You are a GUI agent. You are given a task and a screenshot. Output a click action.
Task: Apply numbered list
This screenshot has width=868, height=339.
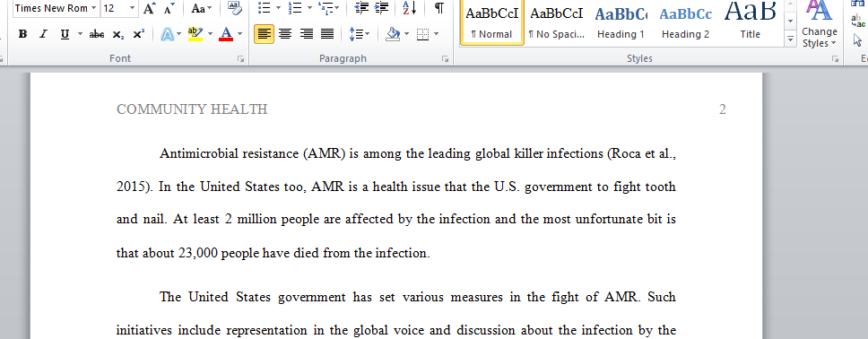pyautogui.click(x=295, y=8)
